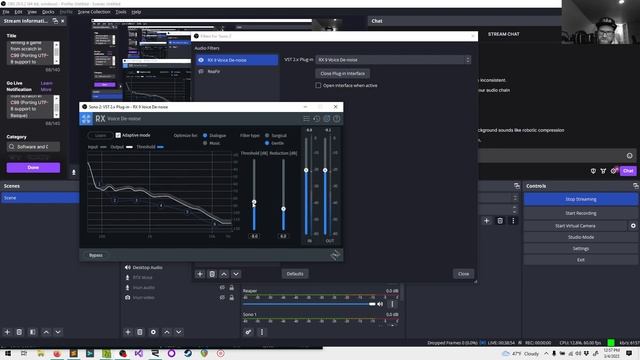Open Reaper channel options menu
640x360 pixels.
pyautogui.click(x=392, y=304)
